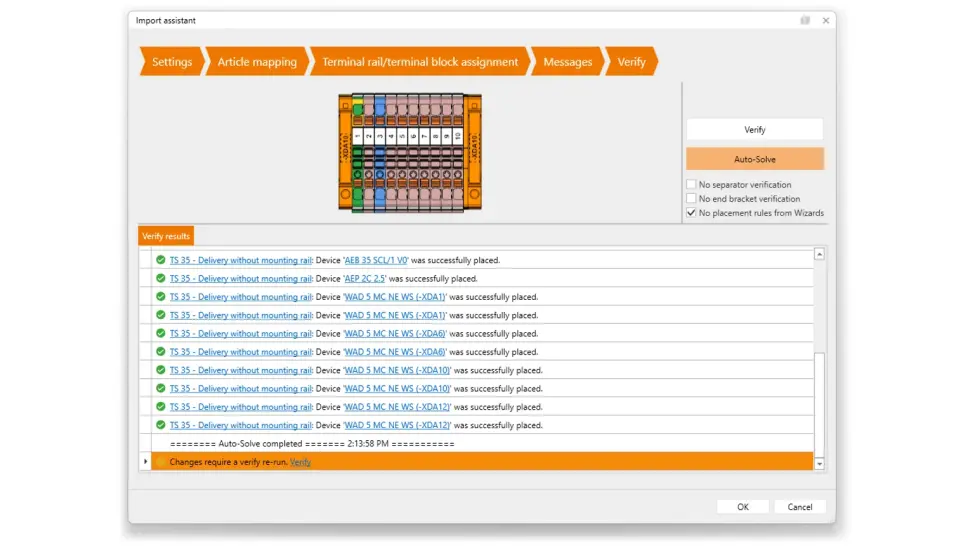Uncheck No placement rules from Wizards
The height and width of the screenshot is (546, 970).
pyautogui.click(x=691, y=213)
